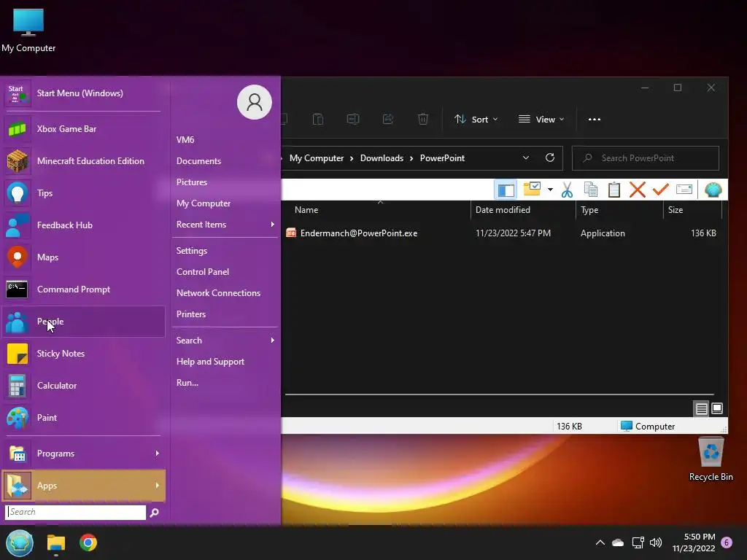This screenshot has width=747, height=560.
Task: Open Xbox Game Bar from start menu
Action: point(83,128)
